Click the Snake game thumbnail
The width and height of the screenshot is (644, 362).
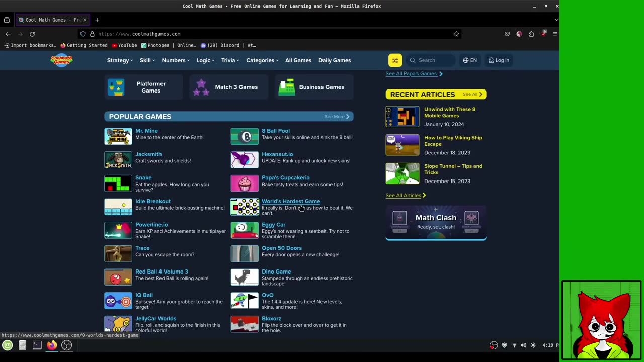coord(118,184)
